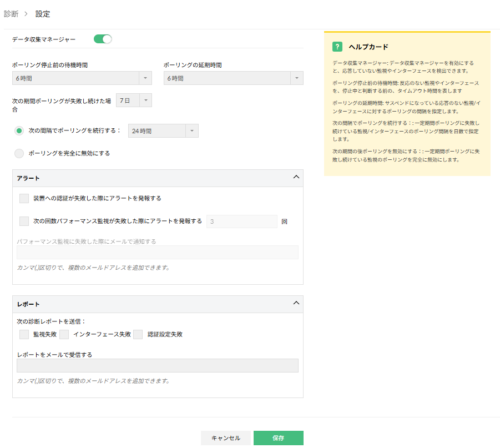Check the インターフェース失敗 report checkbox
500x448 pixels.
[x=64, y=334]
